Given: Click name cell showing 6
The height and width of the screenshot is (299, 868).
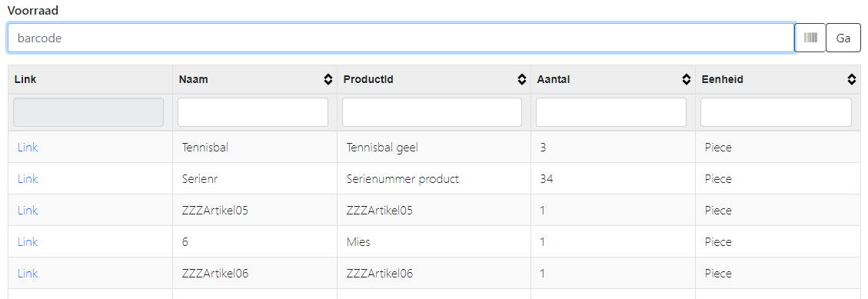Looking at the screenshot, I should point(254,242).
